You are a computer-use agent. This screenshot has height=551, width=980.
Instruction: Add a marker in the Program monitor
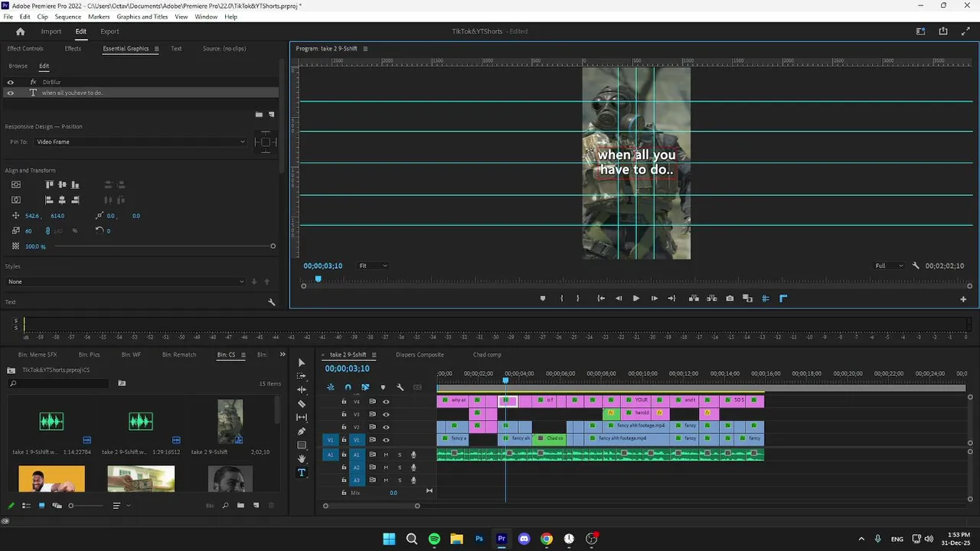point(543,298)
